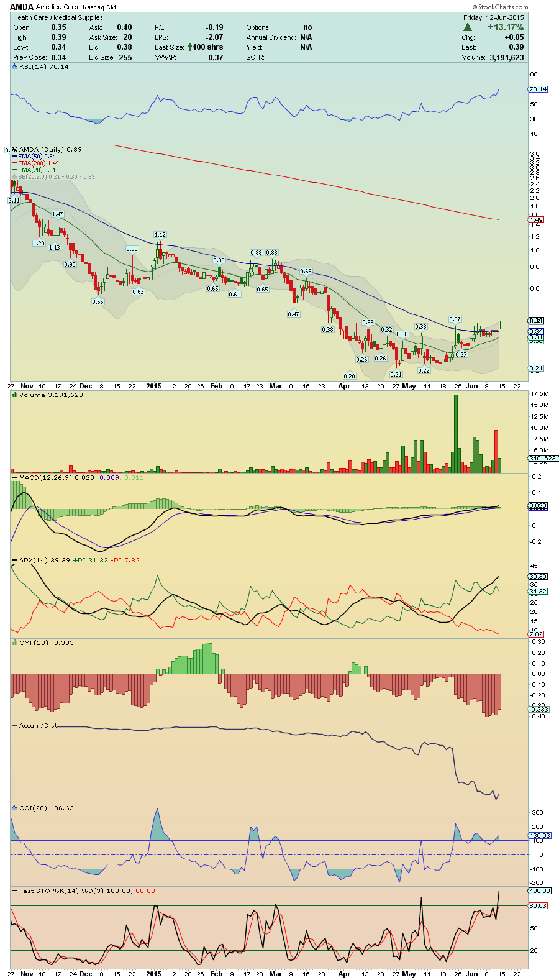
Task: Click the Friday 12-Jun-2015 date
Action: [493, 17]
